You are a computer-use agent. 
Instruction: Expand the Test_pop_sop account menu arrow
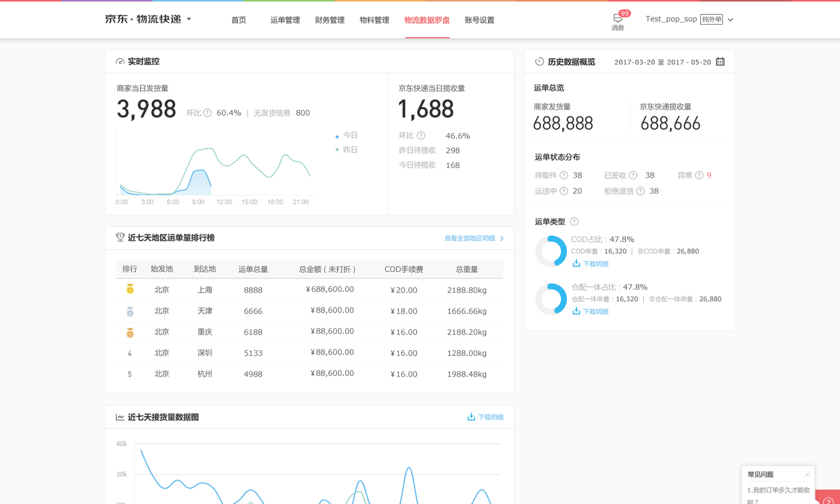click(730, 20)
